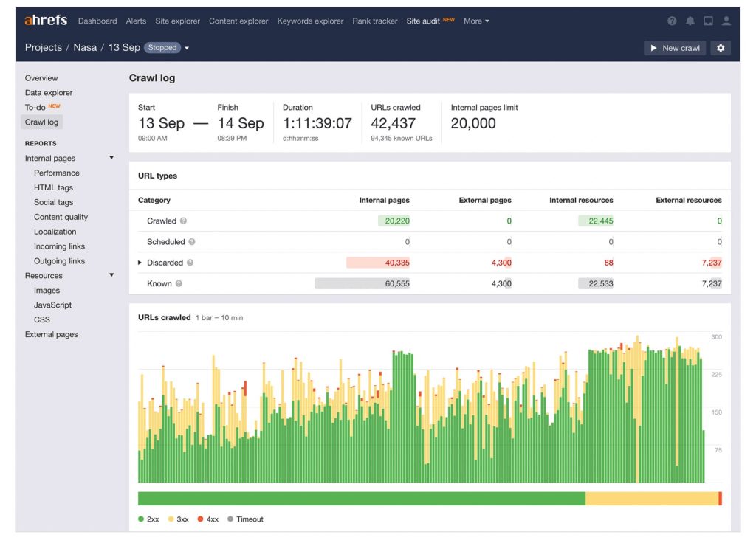Open the screen/monitor icon in top bar
756x543 pixels.
pyautogui.click(x=707, y=21)
